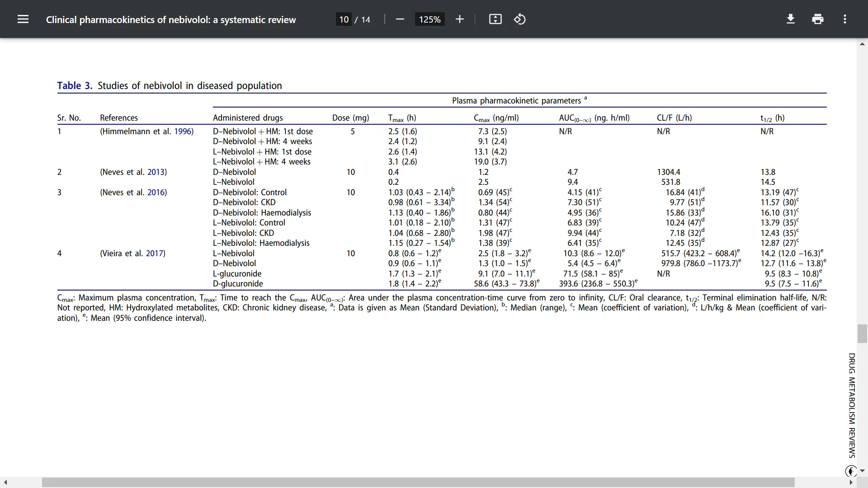Download the PDF file
Image resolution: width=868 pixels, height=488 pixels.
pyautogui.click(x=791, y=19)
